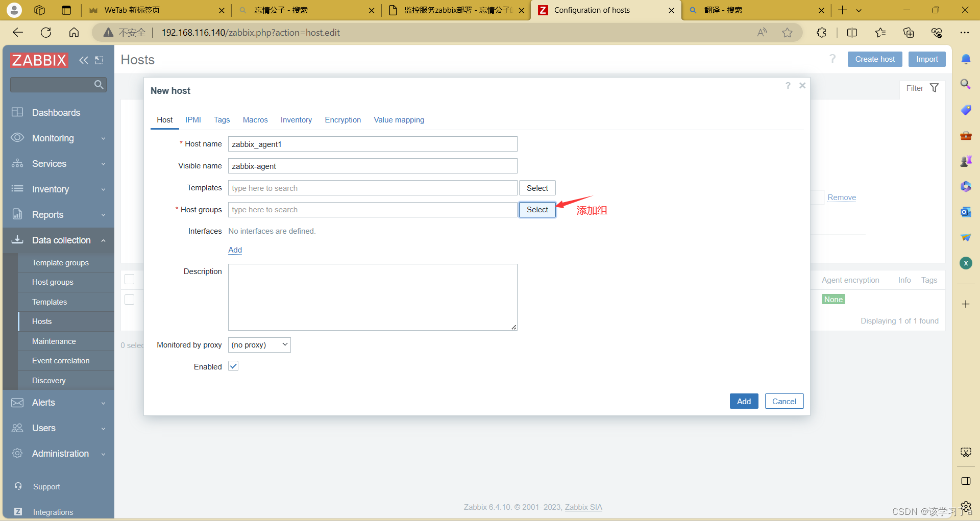Toggle sidebar kiosk mode icon
Viewport: 980px width, 521px height.
(99, 60)
